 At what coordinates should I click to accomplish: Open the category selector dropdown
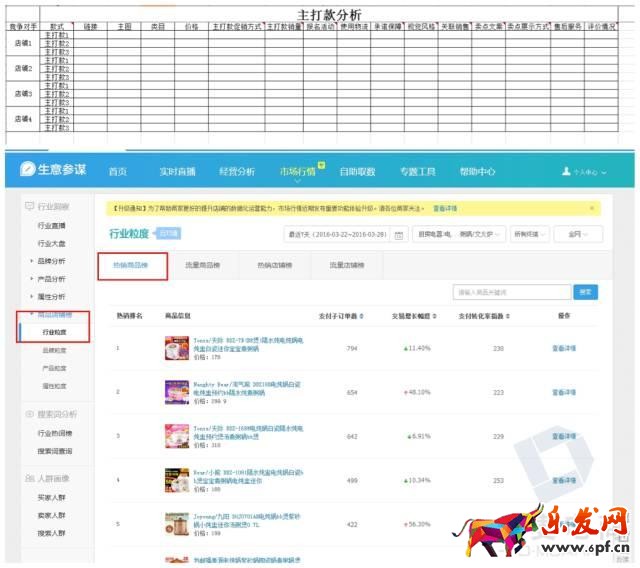click(x=459, y=235)
